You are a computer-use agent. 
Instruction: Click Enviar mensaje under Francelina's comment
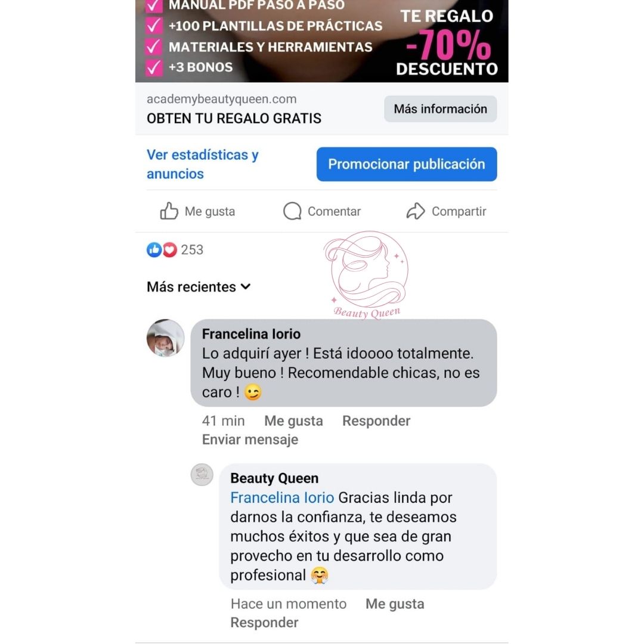point(250,439)
